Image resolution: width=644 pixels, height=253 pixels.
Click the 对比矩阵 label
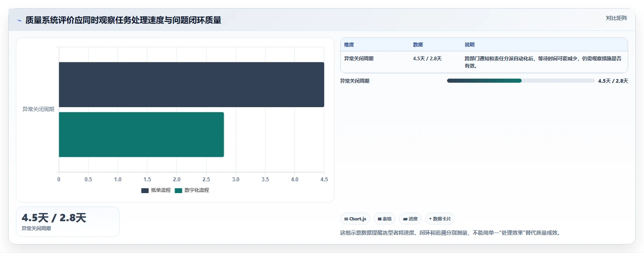(x=616, y=18)
